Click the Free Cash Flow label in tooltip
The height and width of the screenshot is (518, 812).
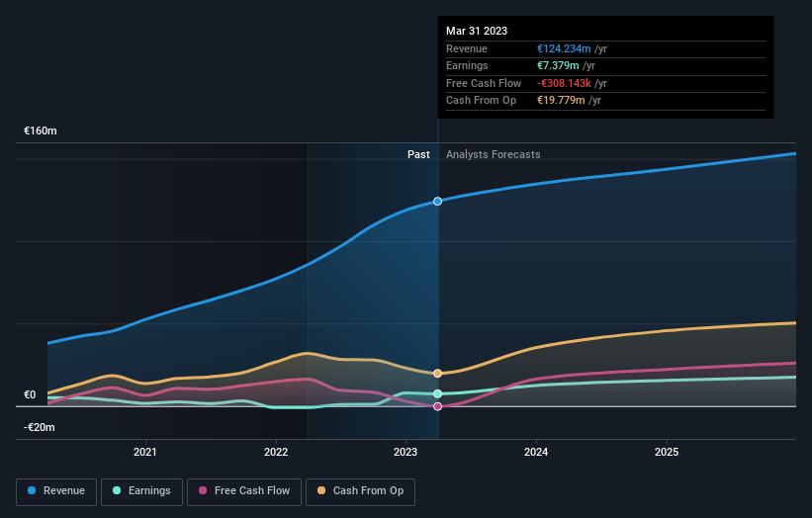(x=484, y=83)
